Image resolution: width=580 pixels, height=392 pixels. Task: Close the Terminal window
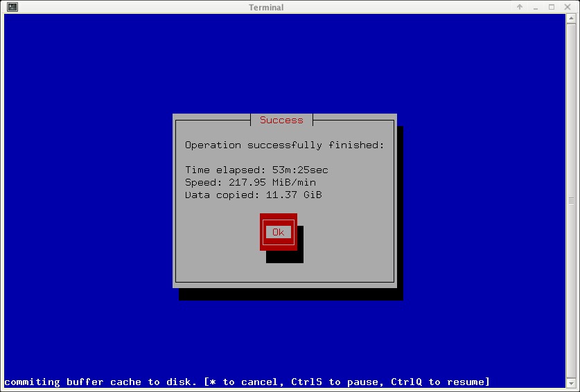point(568,7)
